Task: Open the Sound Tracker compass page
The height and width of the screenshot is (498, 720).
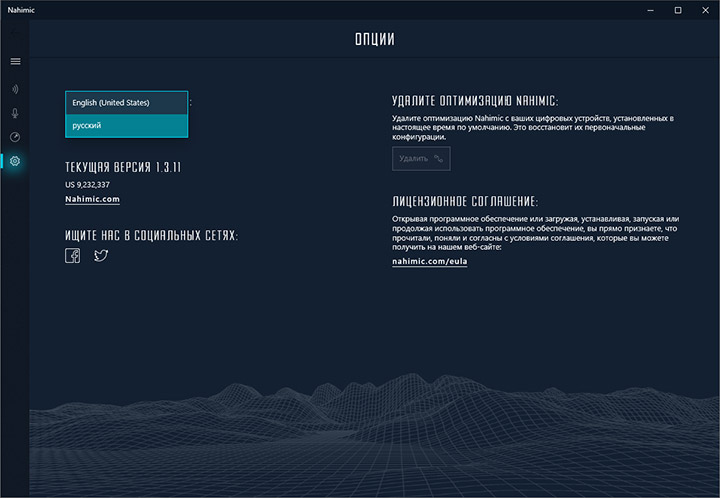Action: (15, 137)
